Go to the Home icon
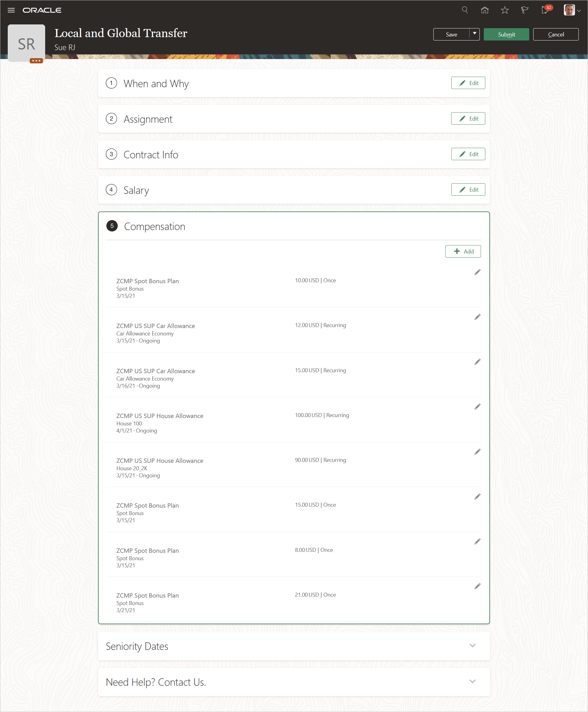 coord(485,10)
